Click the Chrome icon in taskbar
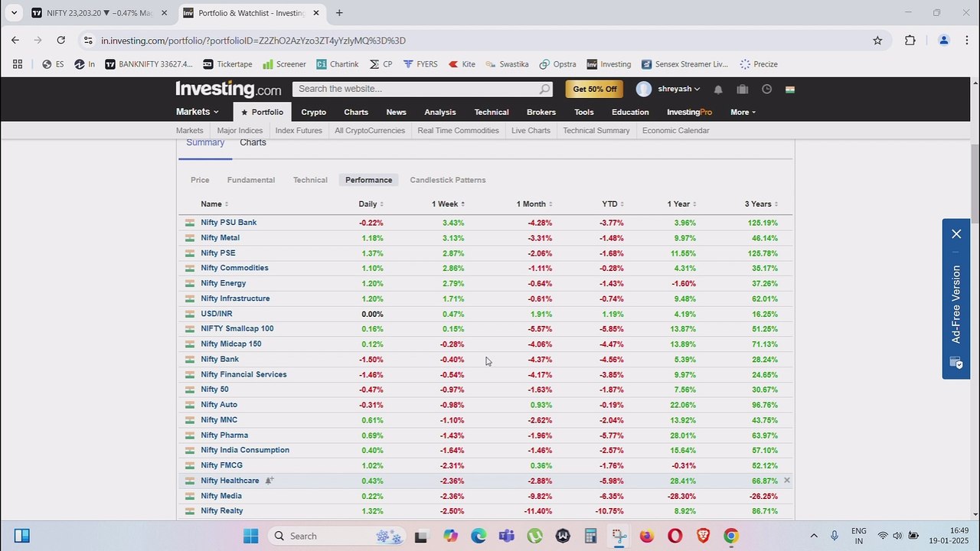Viewport: 980px width, 551px height. click(x=731, y=536)
